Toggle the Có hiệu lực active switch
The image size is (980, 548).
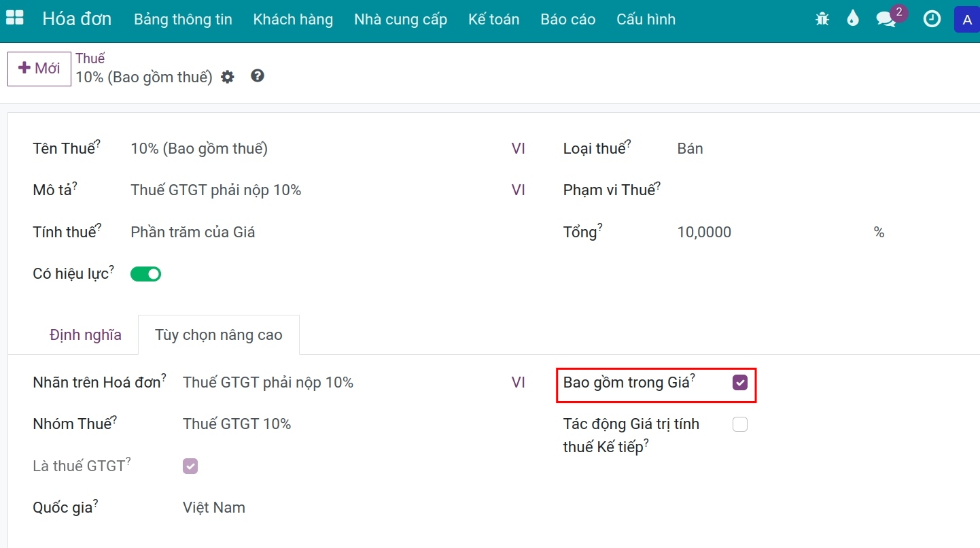pos(145,274)
